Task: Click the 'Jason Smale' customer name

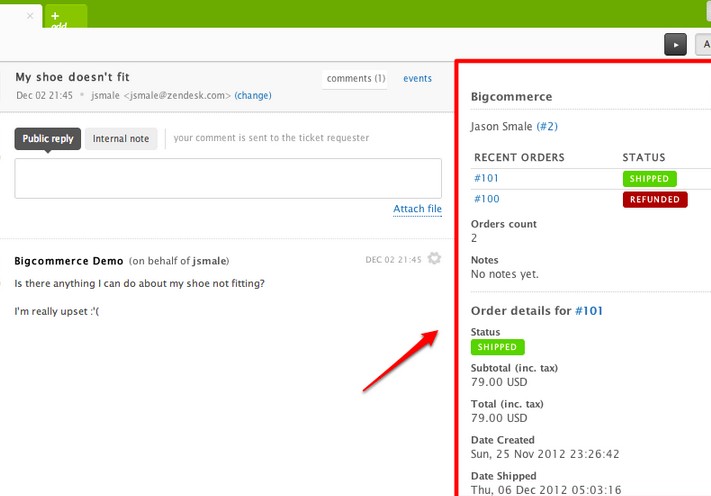Action: [501, 126]
